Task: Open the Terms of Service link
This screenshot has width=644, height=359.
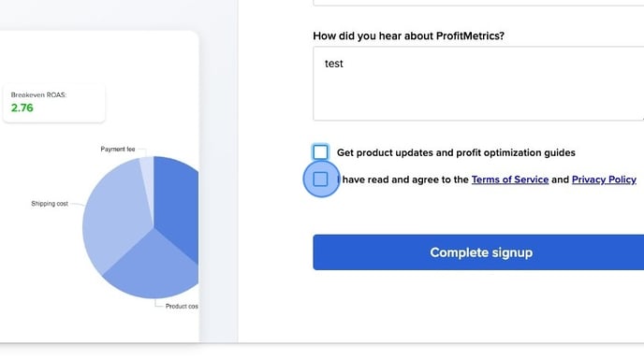Action: coord(510,179)
